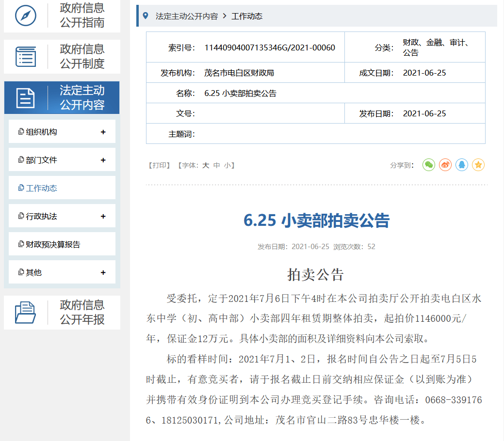
Task: Click the 文号 field label
Action: (185, 114)
